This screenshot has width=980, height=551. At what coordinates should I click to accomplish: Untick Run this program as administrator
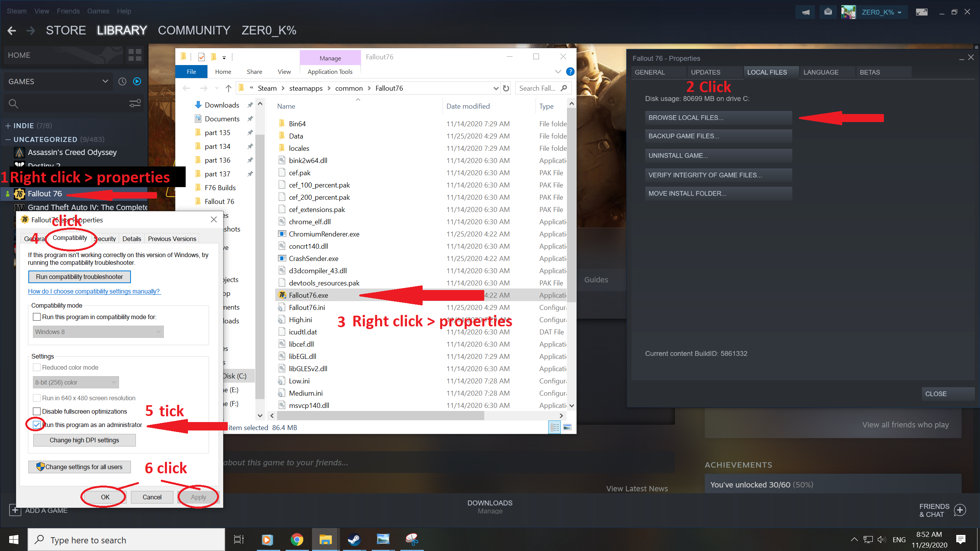point(37,425)
